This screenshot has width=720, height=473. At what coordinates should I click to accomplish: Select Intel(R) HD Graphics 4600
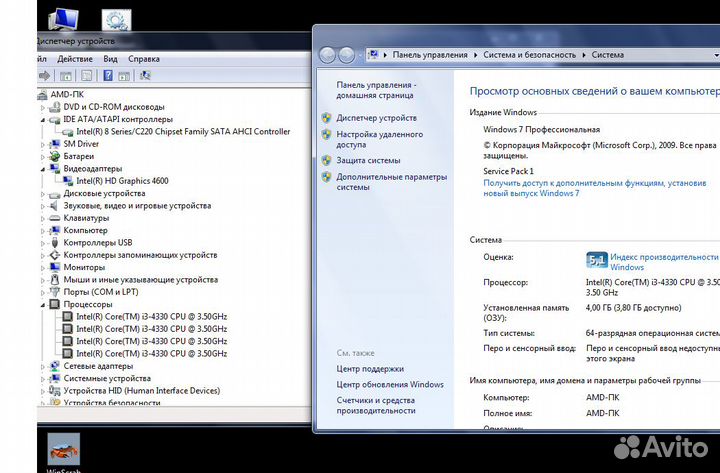pos(122,181)
